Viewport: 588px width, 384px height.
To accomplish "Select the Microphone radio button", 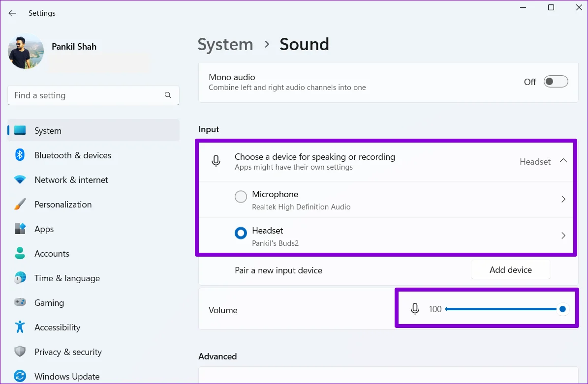I will coord(241,197).
